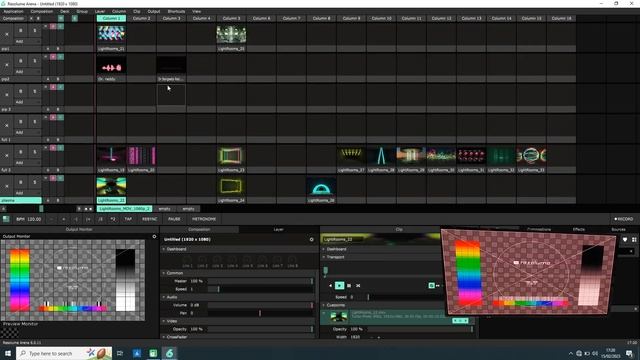Trigger the Column 9 header

click(351, 18)
